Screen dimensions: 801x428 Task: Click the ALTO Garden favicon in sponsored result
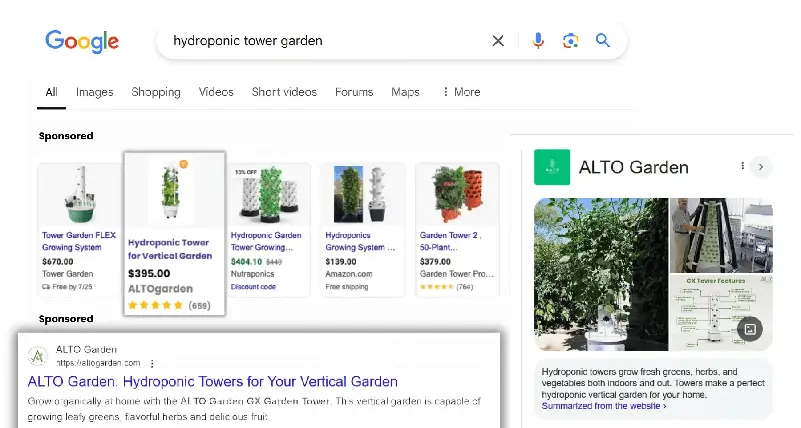(38, 356)
